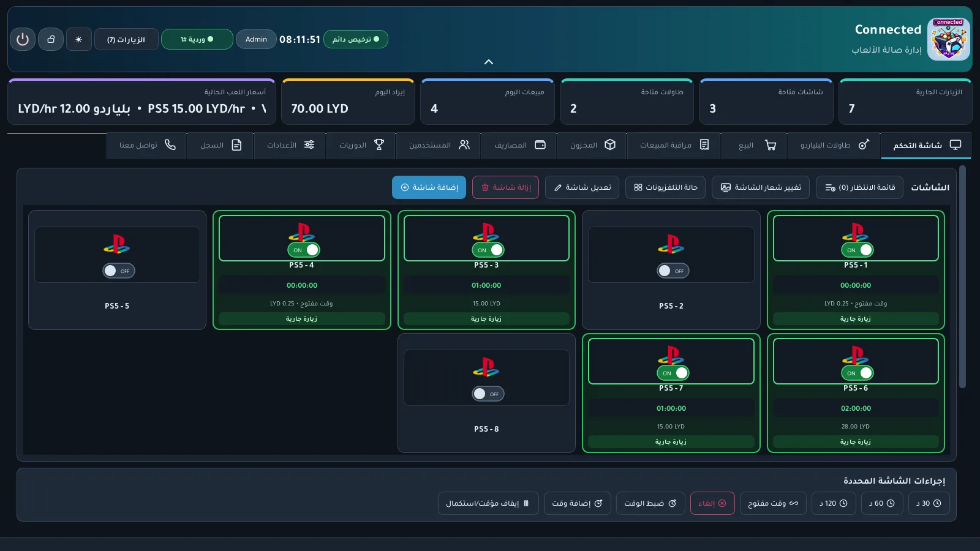Click the 30 د time button
980x551 pixels.
click(x=929, y=503)
